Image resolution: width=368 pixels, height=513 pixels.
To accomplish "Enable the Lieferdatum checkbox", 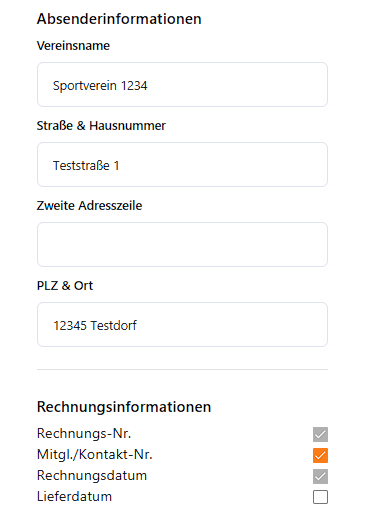I will click(x=320, y=497).
